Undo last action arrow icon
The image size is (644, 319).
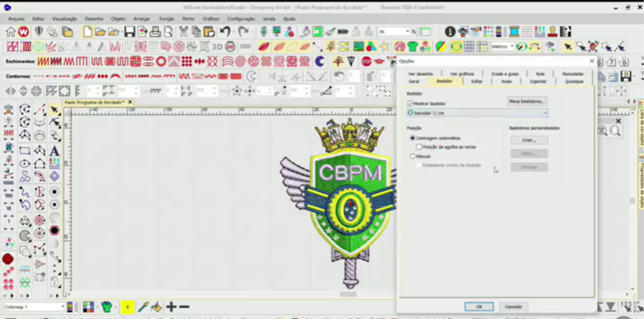pyautogui.click(x=225, y=31)
